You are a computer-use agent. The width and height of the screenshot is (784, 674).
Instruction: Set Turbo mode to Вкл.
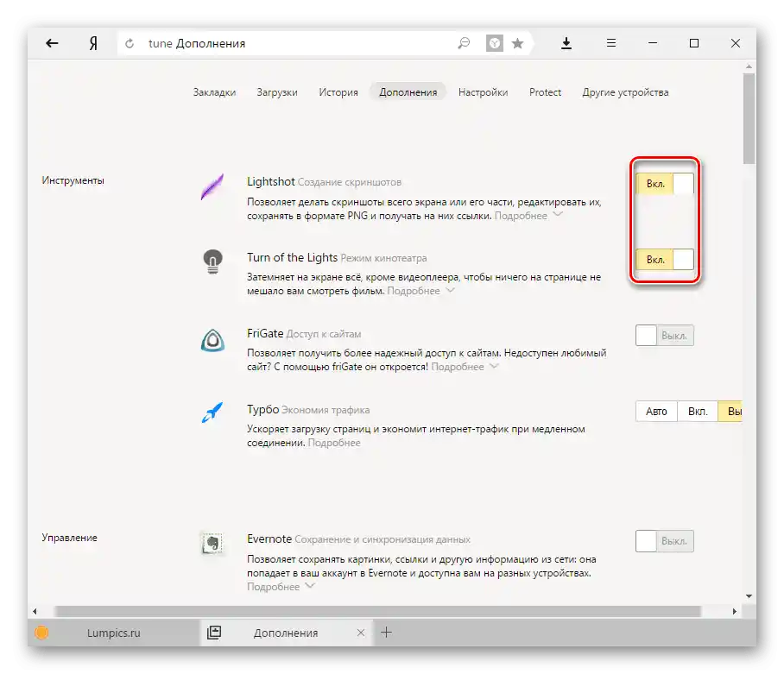[x=698, y=411]
